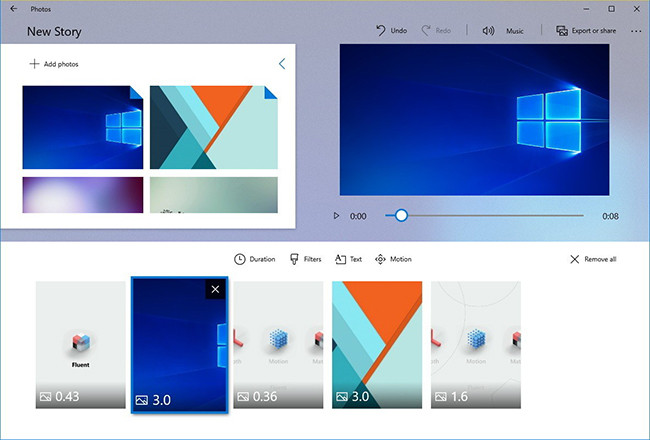Open the three-dot more options menu
Image resolution: width=650 pixels, height=440 pixels.
(636, 31)
